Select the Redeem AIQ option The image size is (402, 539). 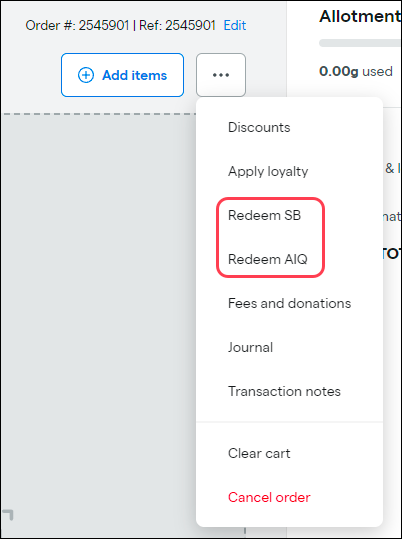[x=268, y=259]
